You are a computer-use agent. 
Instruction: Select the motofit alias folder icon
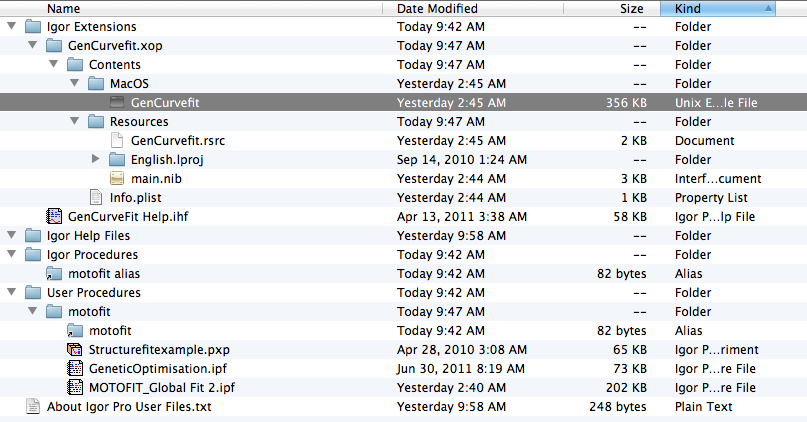pos(54,274)
